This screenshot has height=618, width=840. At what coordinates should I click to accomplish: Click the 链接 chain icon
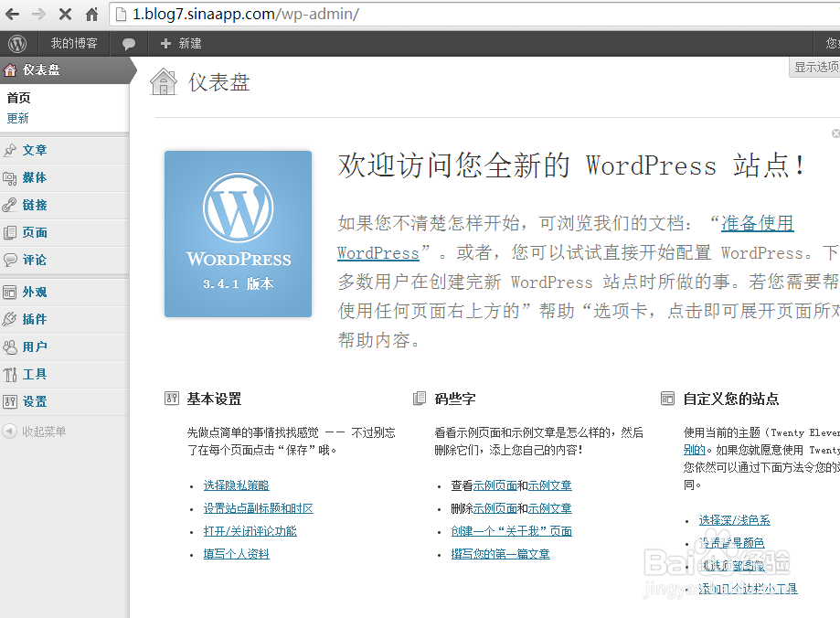click(x=10, y=206)
